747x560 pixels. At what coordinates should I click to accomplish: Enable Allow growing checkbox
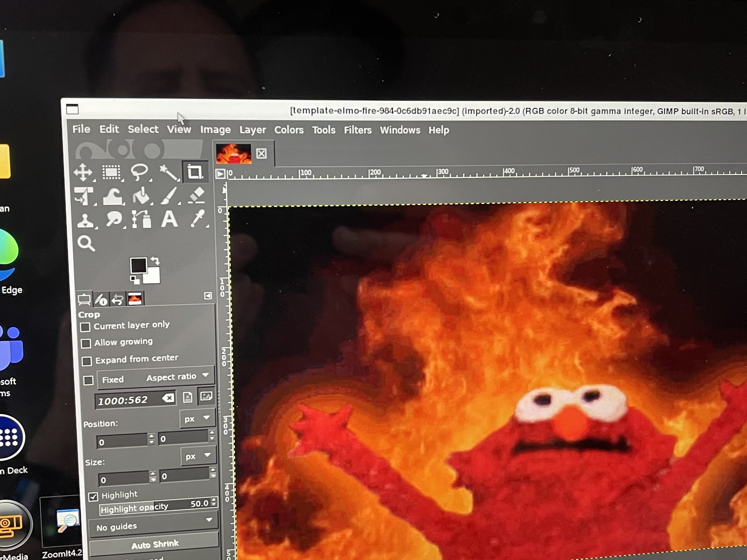[x=86, y=343]
